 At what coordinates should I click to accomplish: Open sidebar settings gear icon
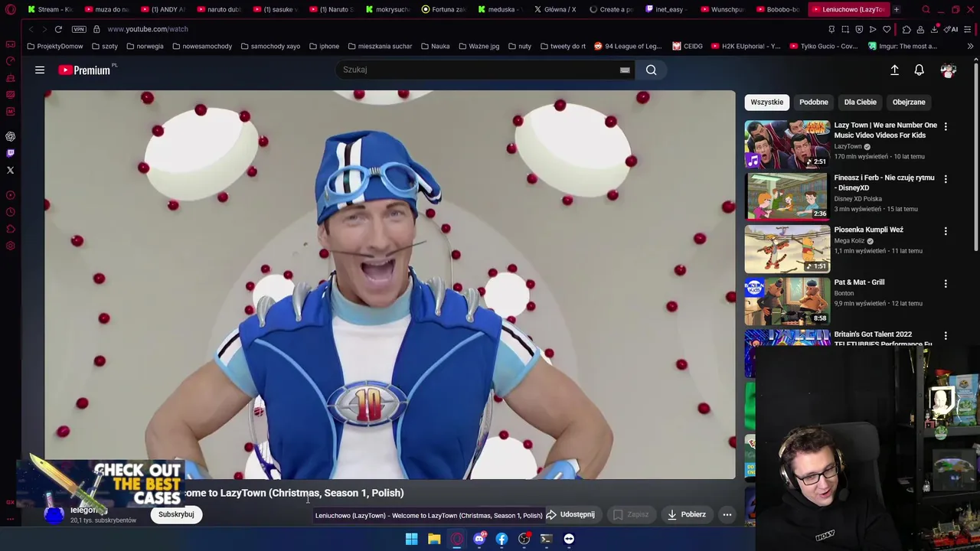point(11,246)
